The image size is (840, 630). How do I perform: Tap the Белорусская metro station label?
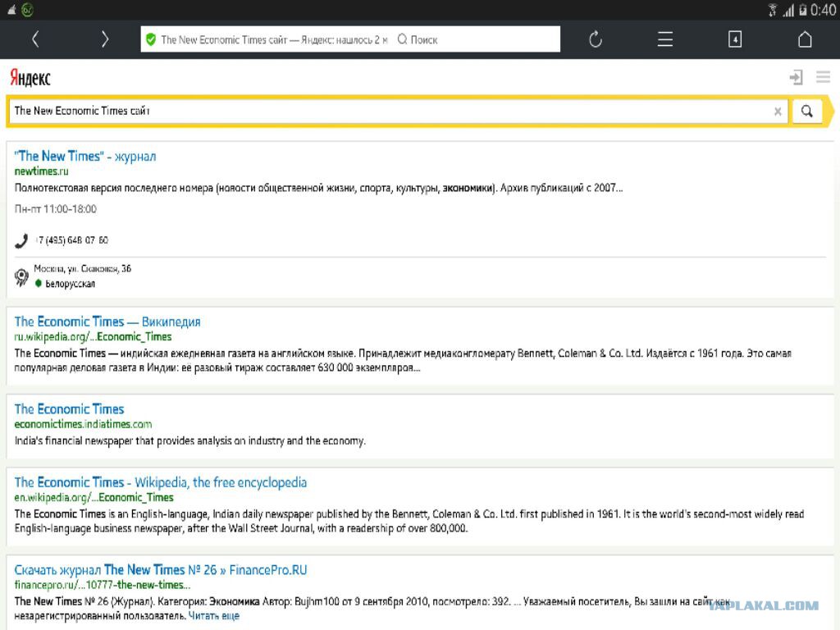point(70,283)
